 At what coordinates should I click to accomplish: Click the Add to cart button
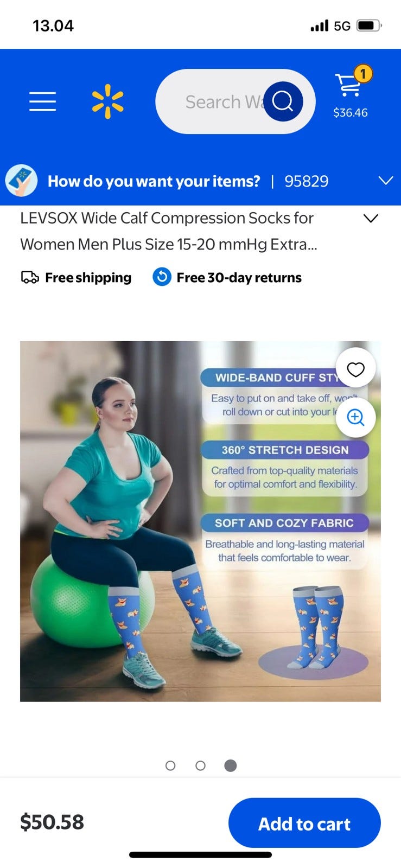point(304,823)
